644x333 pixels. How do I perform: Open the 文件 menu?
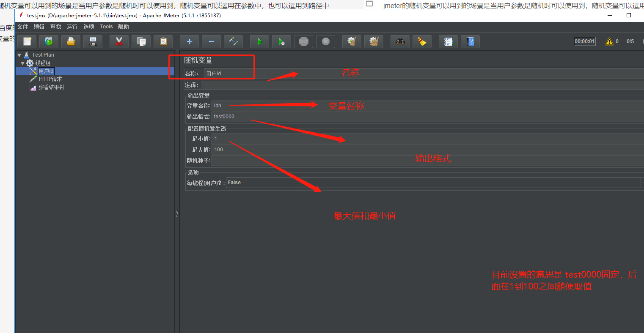click(23, 27)
